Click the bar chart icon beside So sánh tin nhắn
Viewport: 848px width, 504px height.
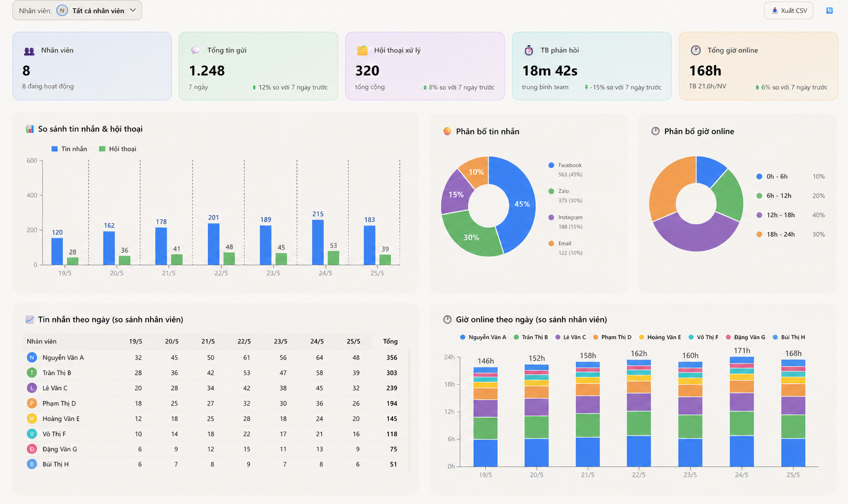pyautogui.click(x=30, y=129)
